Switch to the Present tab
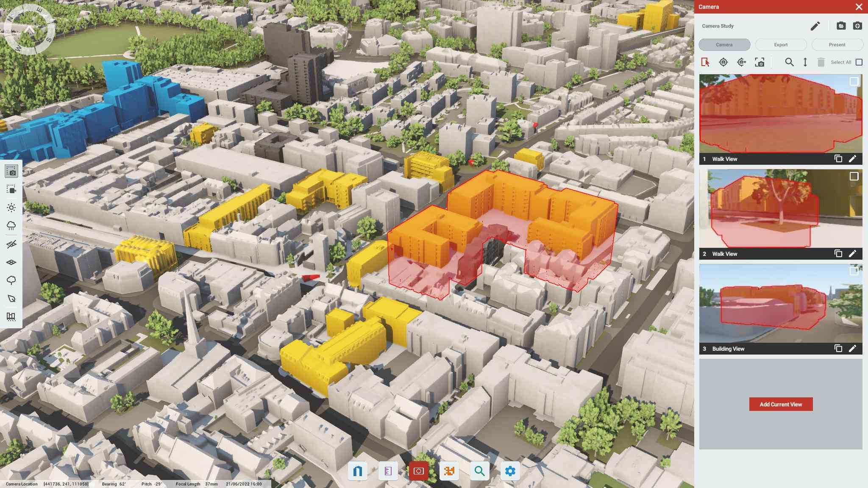868x488 pixels. tap(837, 44)
